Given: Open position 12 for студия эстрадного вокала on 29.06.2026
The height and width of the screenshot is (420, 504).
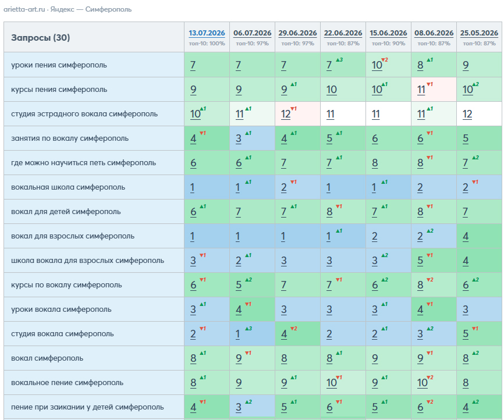Looking at the screenshot, I should tap(286, 114).
